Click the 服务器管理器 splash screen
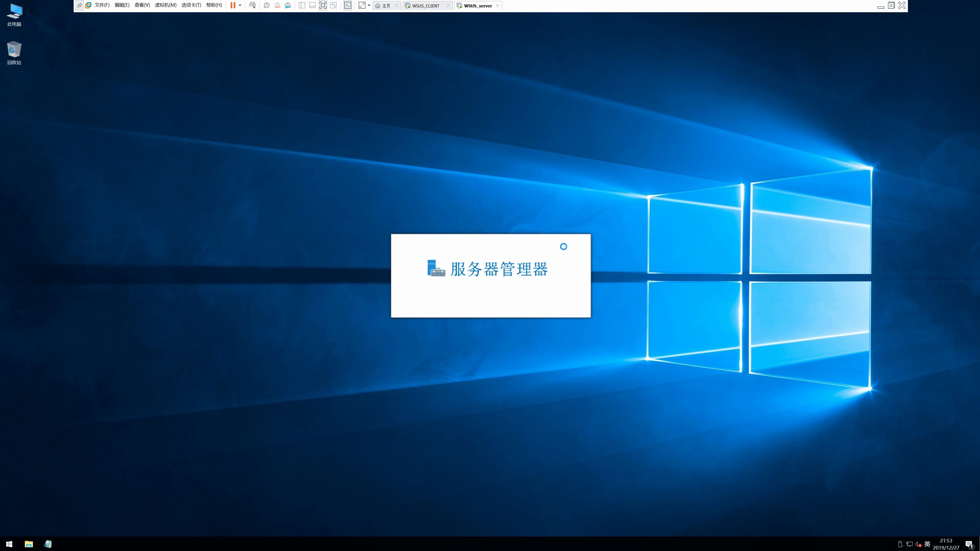This screenshot has width=980, height=551. (x=491, y=276)
